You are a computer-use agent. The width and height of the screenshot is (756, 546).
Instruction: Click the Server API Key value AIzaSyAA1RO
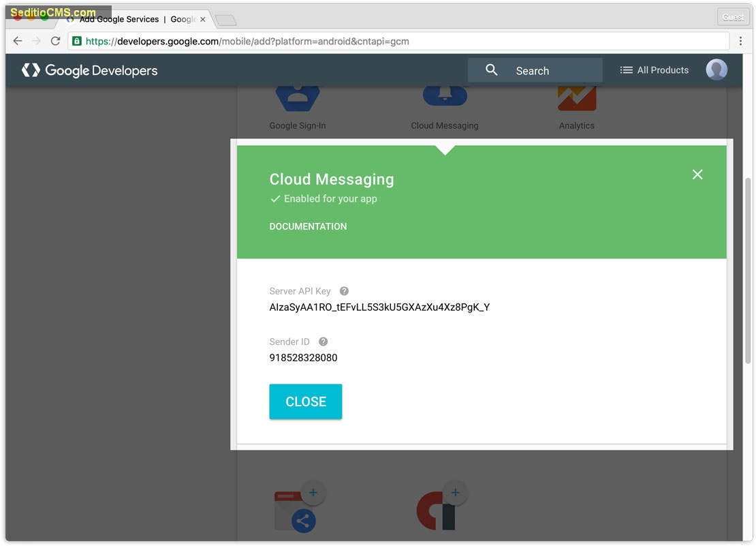(x=379, y=307)
